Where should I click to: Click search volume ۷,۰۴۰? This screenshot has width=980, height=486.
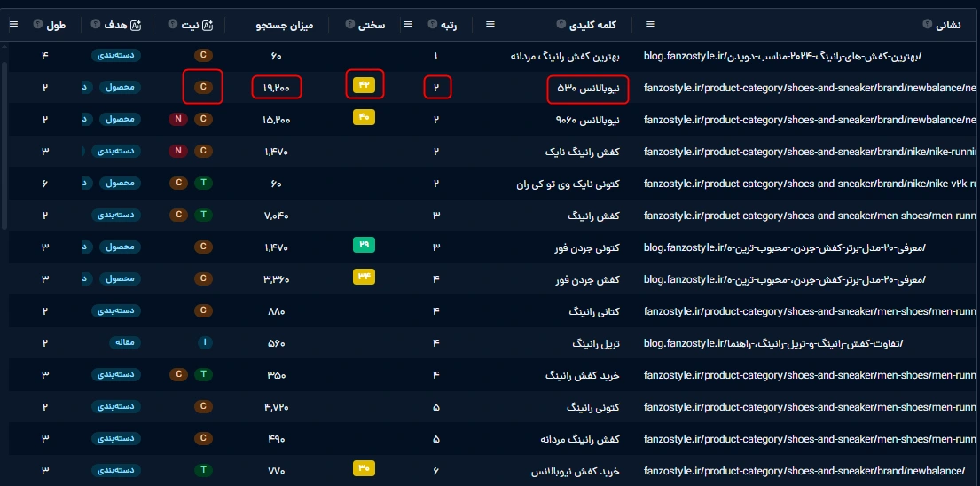[x=276, y=216]
